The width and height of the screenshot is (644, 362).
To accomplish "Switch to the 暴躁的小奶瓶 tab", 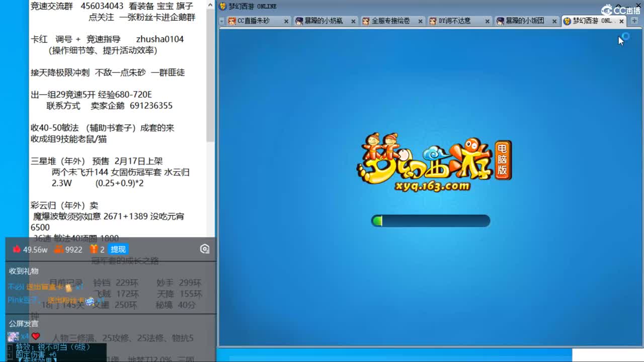I will coord(325,21).
